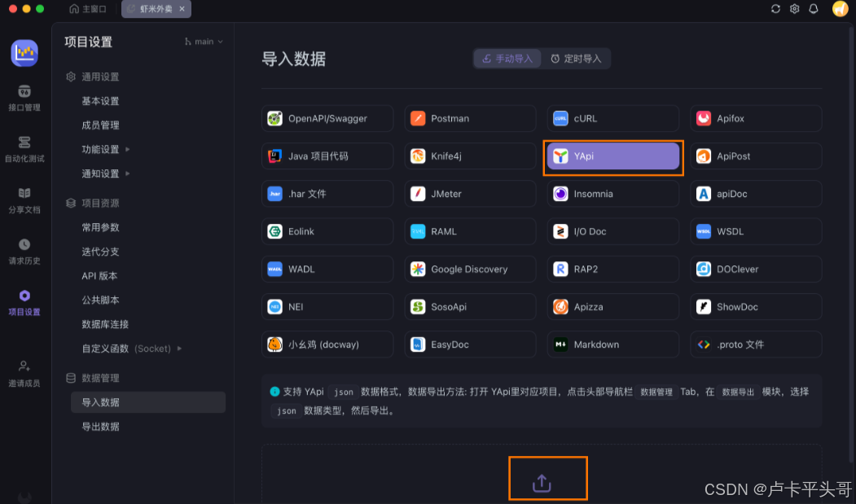Open 导出数据 page

100,427
